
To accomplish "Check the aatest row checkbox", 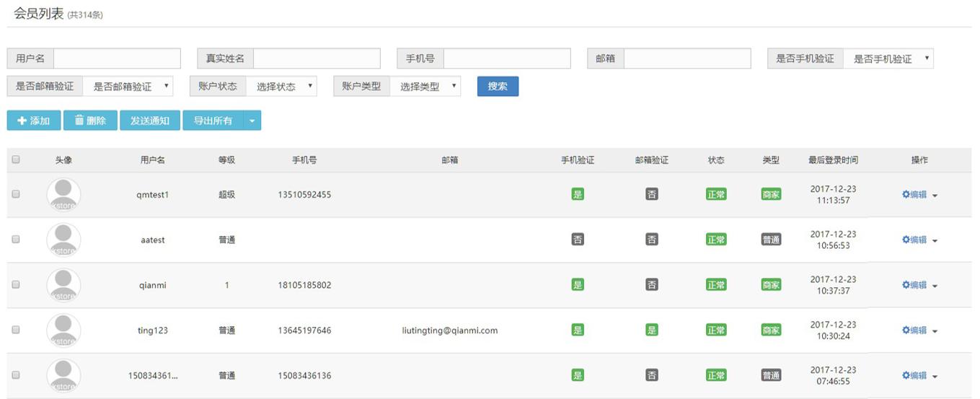I will pos(16,239).
